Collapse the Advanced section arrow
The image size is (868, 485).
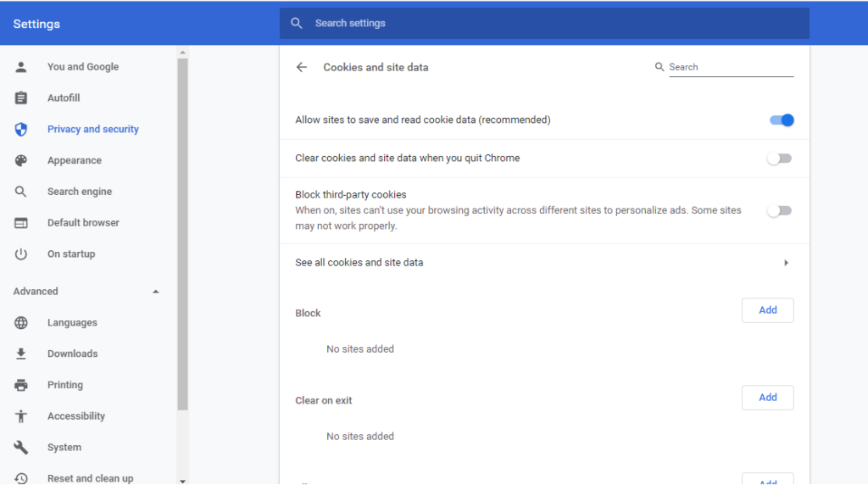coord(155,292)
